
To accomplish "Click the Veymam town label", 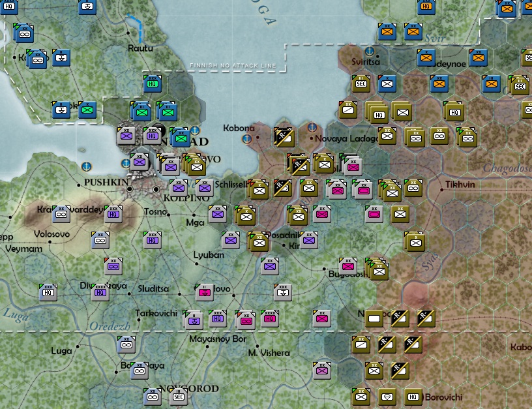I will pos(23,249).
